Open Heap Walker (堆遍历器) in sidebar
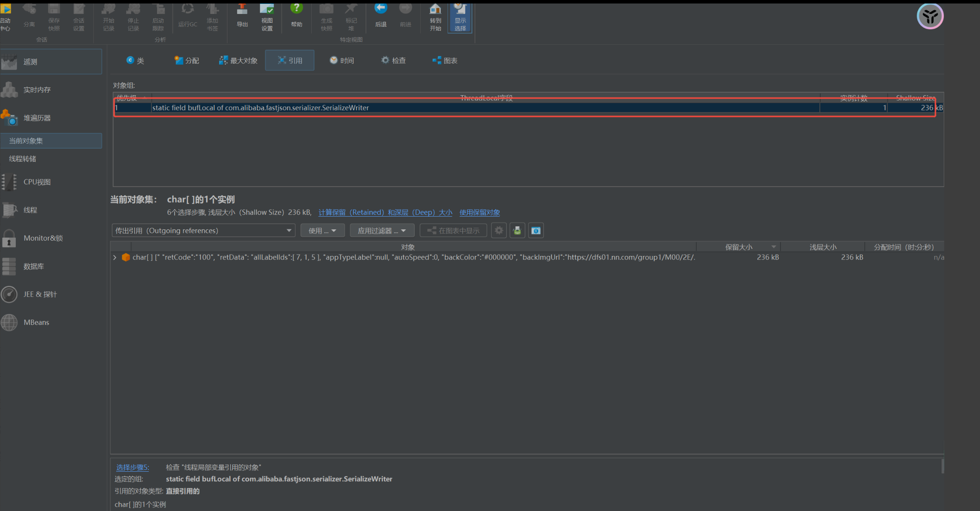 pos(37,118)
